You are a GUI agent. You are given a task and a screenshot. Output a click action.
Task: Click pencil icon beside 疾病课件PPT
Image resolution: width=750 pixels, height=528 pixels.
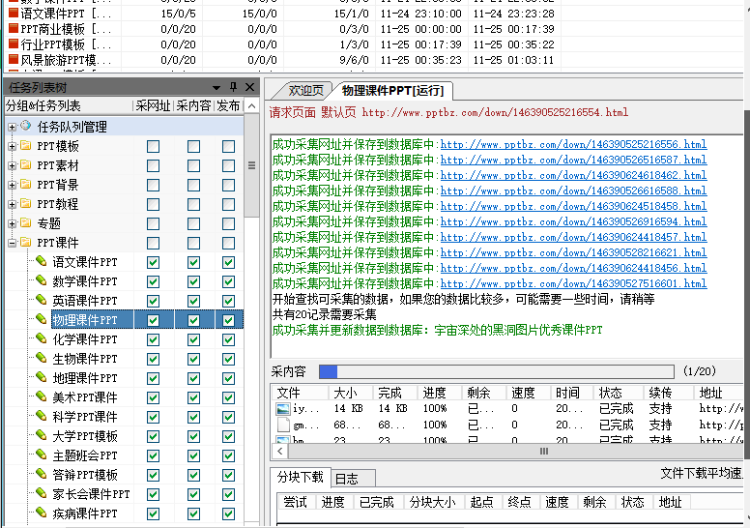(x=41, y=514)
